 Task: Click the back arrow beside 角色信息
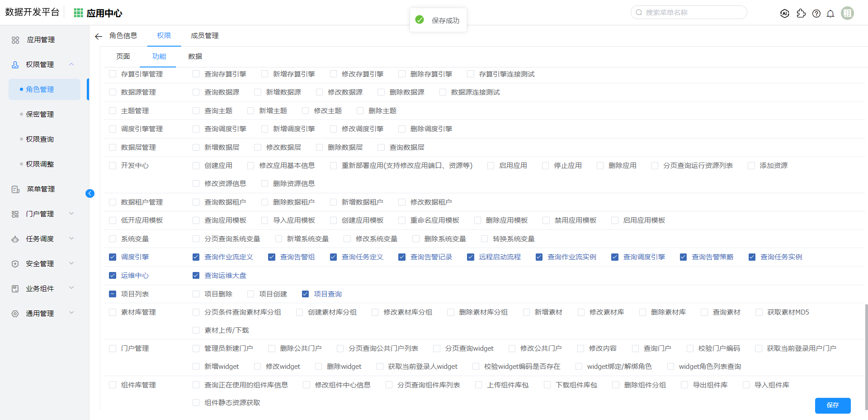click(99, 36)
